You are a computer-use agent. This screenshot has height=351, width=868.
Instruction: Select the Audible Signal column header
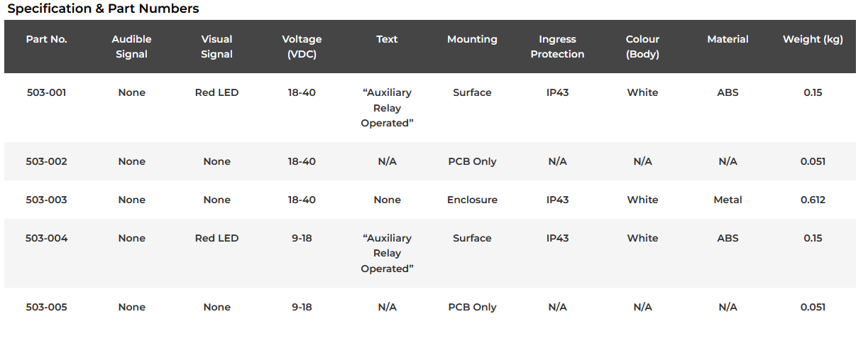tap(131, 47)
